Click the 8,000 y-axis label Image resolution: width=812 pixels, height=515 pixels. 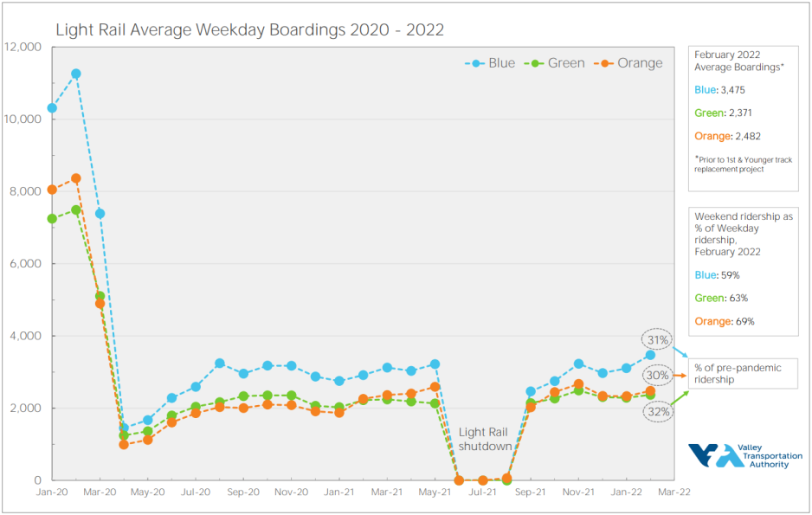pyautogui.click(x=25, y=191)
